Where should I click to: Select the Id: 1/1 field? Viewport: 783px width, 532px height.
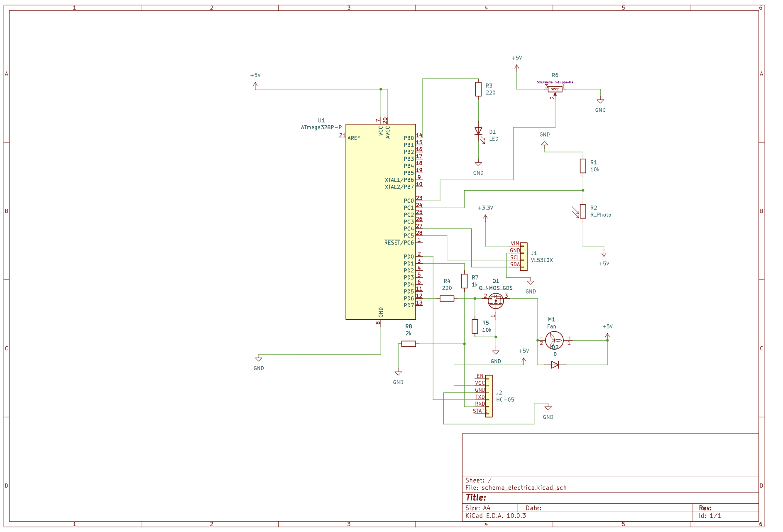click(x=710, y=516)
